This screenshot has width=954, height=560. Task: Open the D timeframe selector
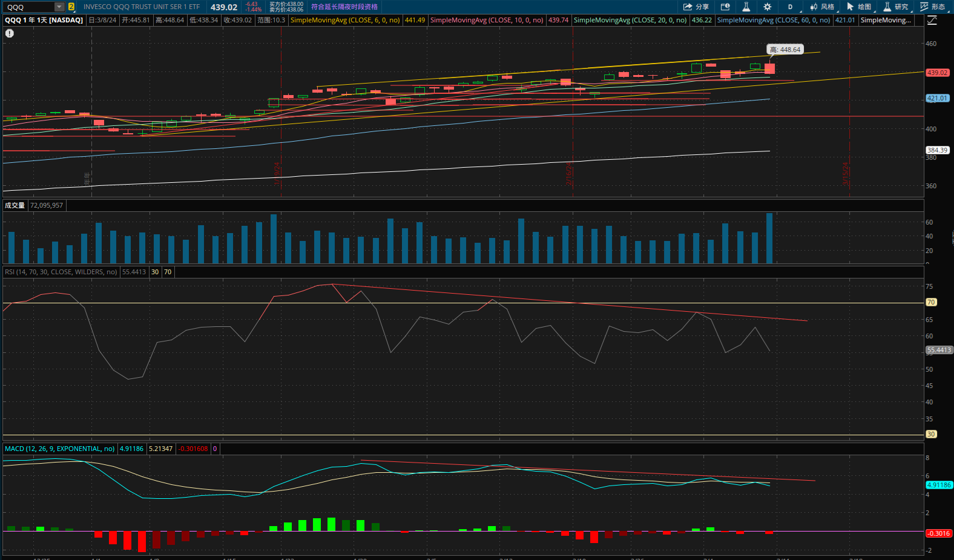pos(791,7)
